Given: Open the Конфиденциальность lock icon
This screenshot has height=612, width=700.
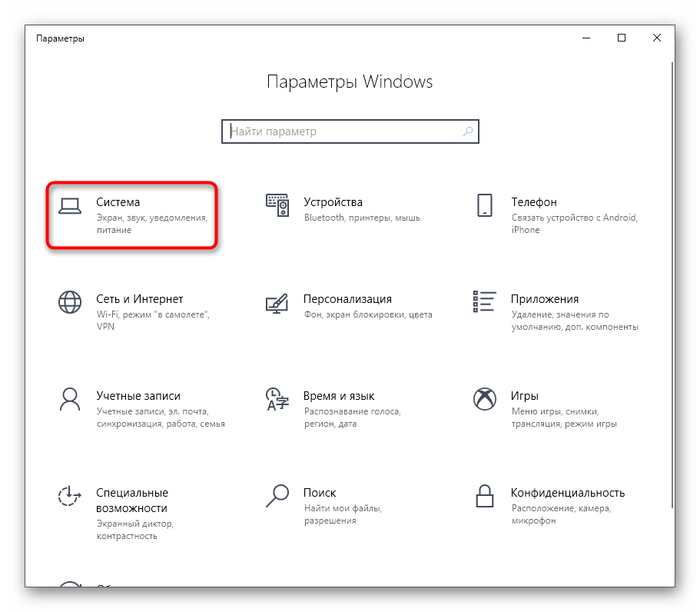Looking at the screenshot, I should (x=484, y=496).
